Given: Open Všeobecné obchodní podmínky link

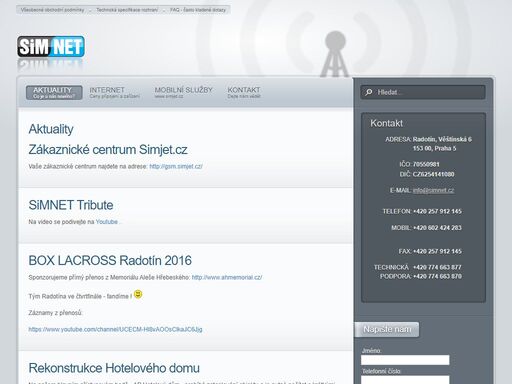Looking at the screenshot, I should coord(52,10).
